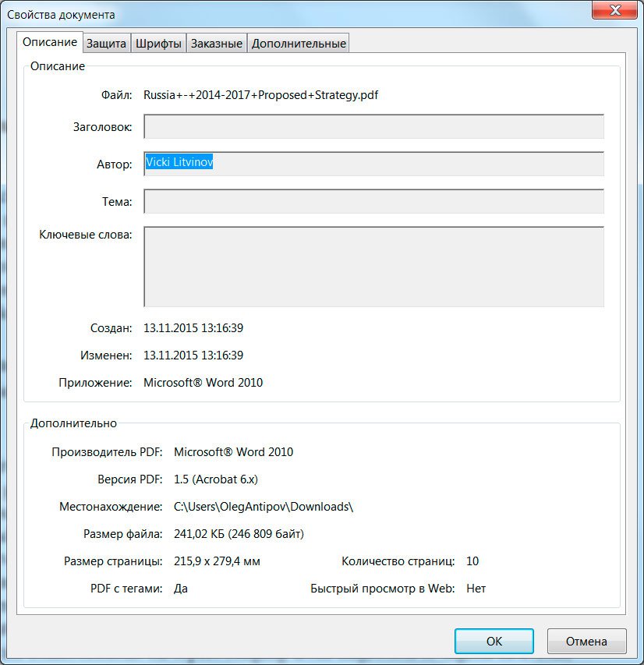
Task: Click PDF с тегами value Да
Action: [x=181, y=589]
